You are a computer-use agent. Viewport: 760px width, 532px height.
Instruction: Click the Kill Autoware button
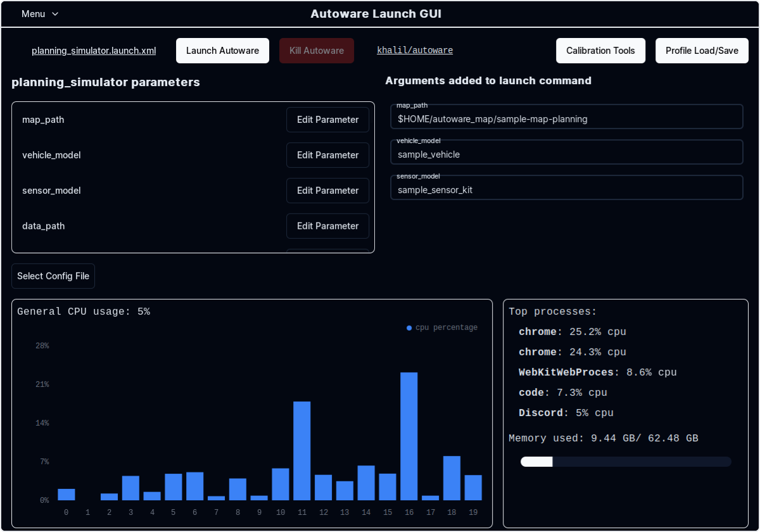(317, 50)
